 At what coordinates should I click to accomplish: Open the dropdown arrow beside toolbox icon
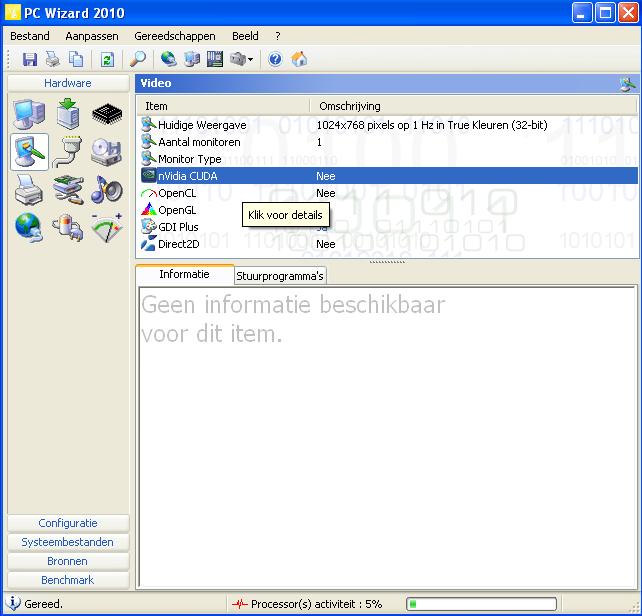click(x=251, y=60)
